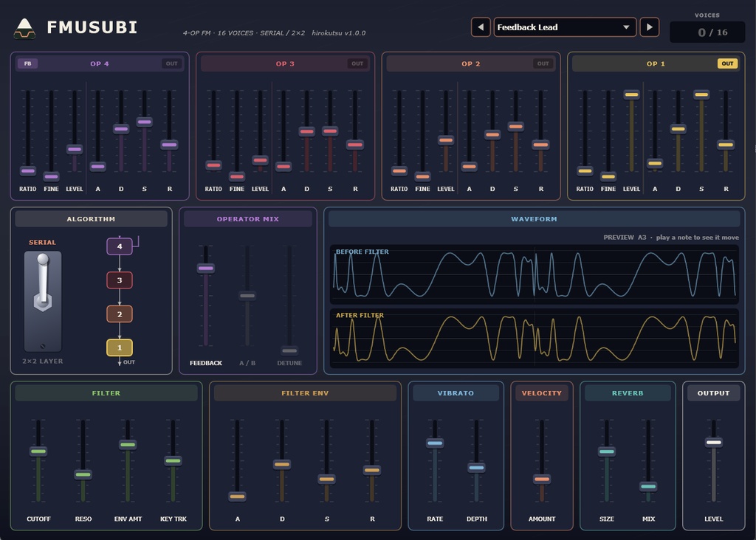Click the WAVEFORM panel header
The width and height of the screenshot is (756, 540).
tap(535, 218)
